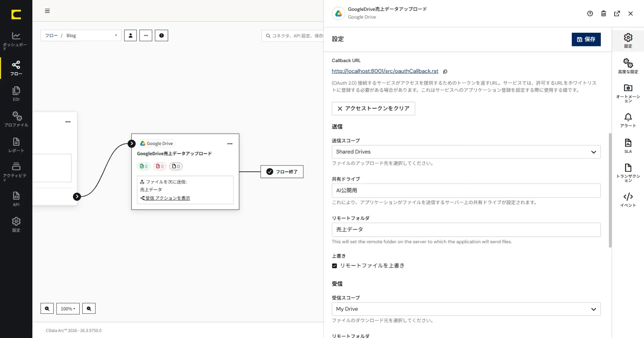Open the 100% zoom level dropdown
This screenshot has width=644, height=338.
pos(68,309)
